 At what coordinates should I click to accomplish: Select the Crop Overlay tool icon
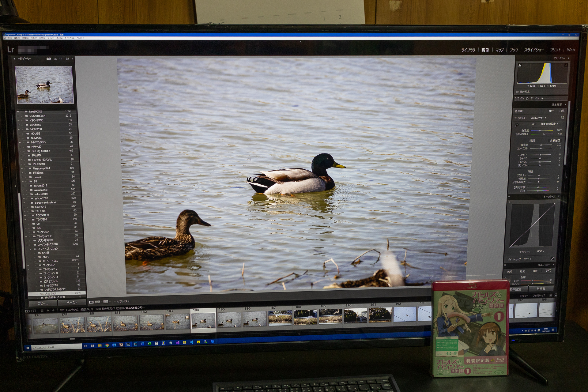(517, 99)
